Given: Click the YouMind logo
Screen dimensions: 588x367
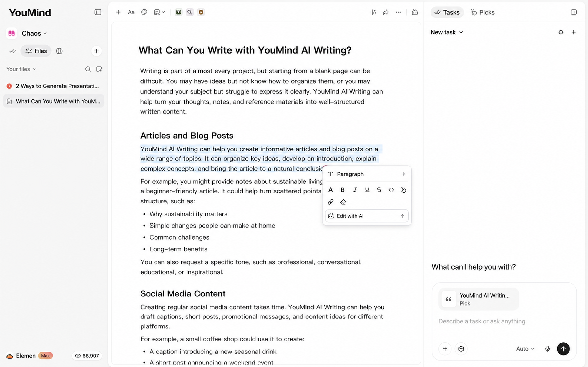Looking at the screenshot, I should (30, 13).
